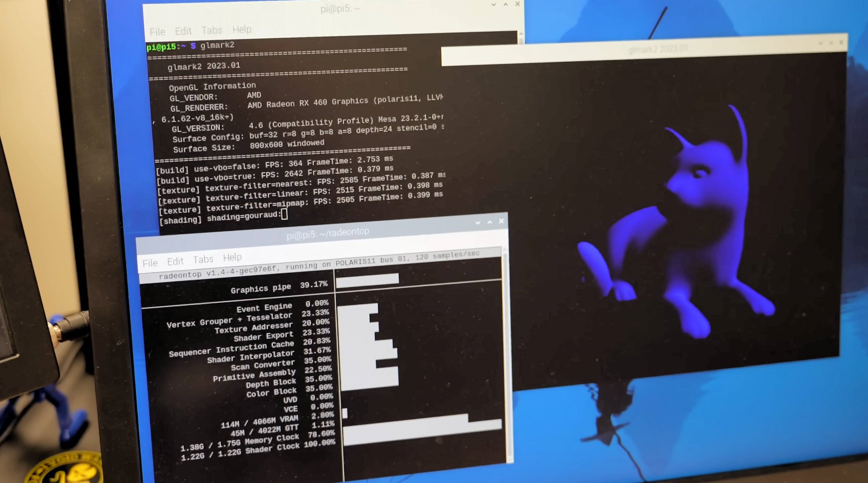Open Edit menu in radeontop terminal window

tap(175, 261)
